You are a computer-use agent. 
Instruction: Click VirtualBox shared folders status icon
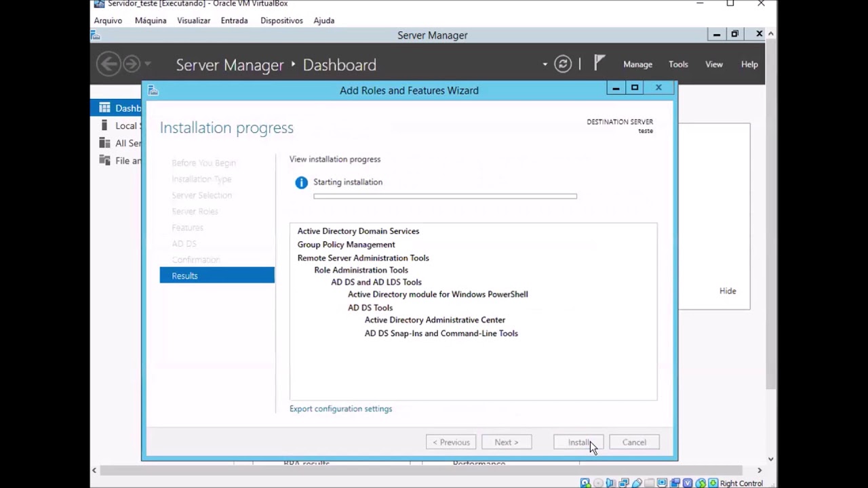click(649, 483)
